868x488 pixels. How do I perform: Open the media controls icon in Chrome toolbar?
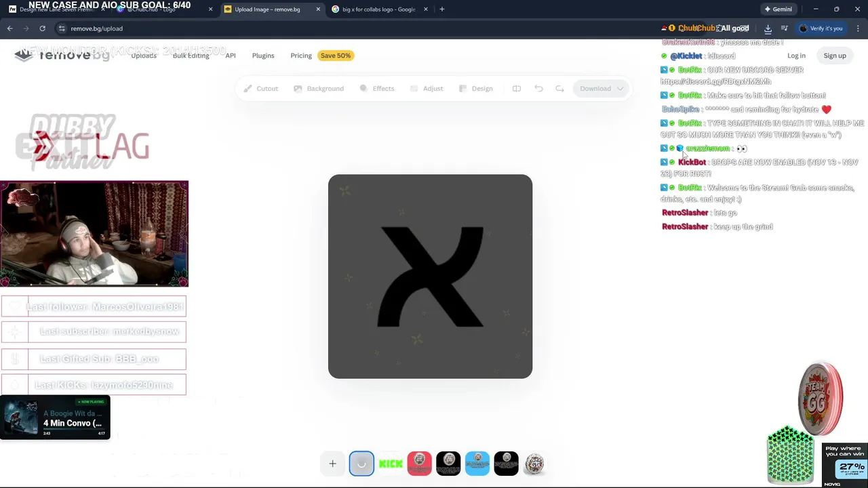click(785, 28)
